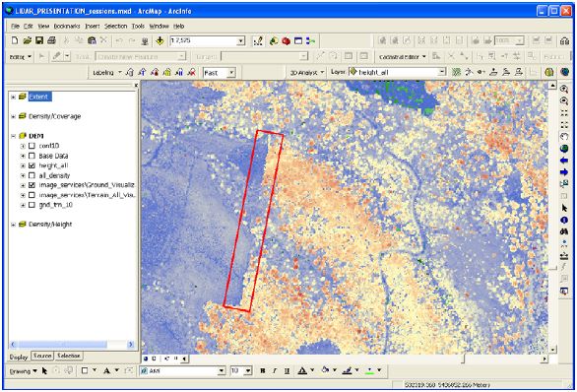Click the ArcGlobe launch icon

click(x=565, y=72)
